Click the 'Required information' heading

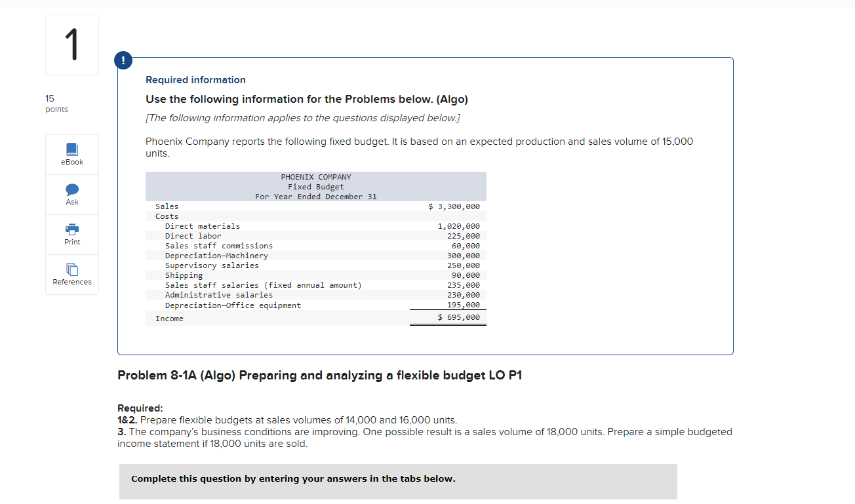tap(195, 80)
